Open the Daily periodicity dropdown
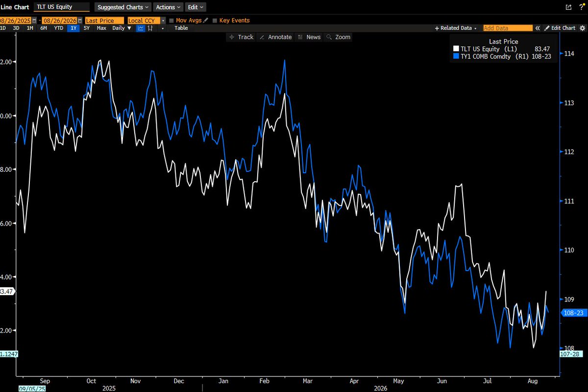The image size is (588, 392). (122, 28)
